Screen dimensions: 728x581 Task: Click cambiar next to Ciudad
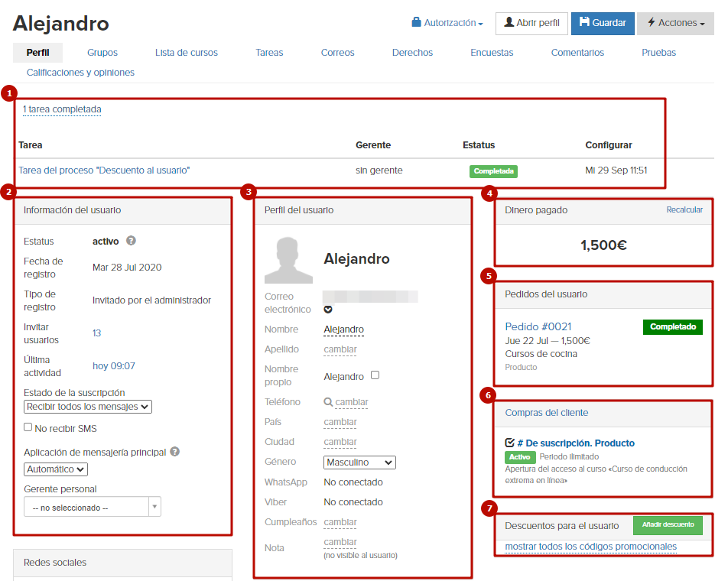tap(340, 442)
